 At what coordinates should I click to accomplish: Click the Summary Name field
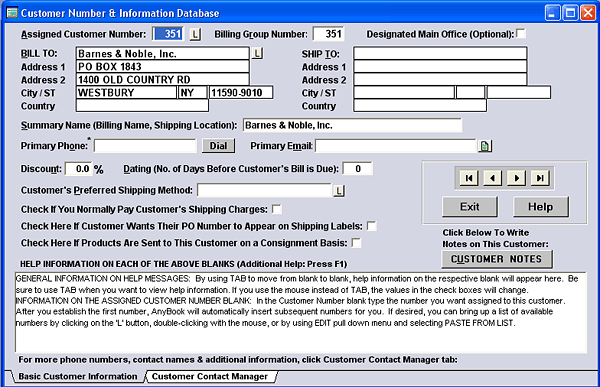(x=352, y=125)
